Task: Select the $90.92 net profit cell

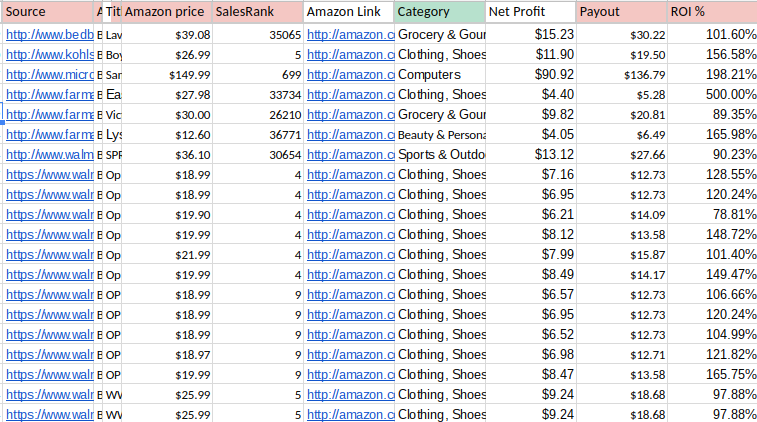Action: coord(531,74)
